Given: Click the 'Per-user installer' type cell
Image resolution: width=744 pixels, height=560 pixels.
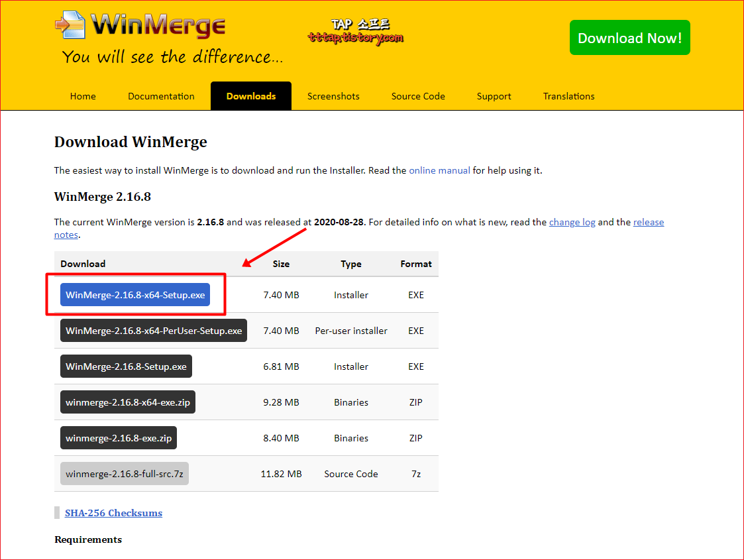Looking at the screenshot, I should coord(351,331).
